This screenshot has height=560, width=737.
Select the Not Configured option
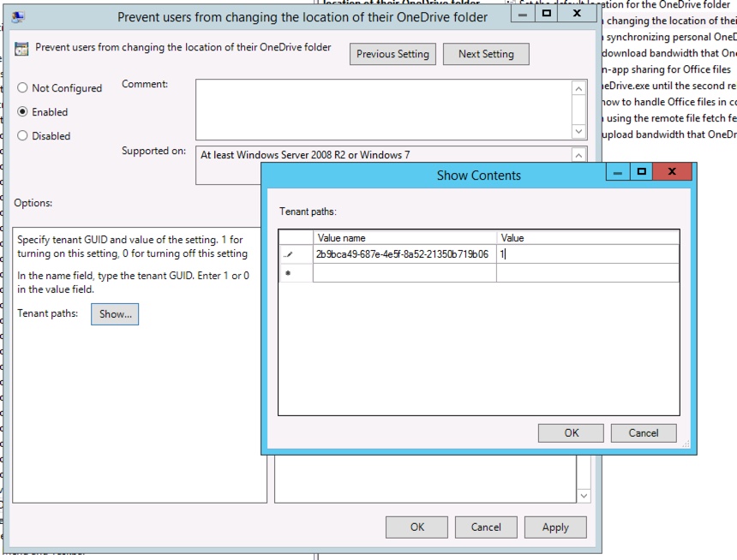22,88
